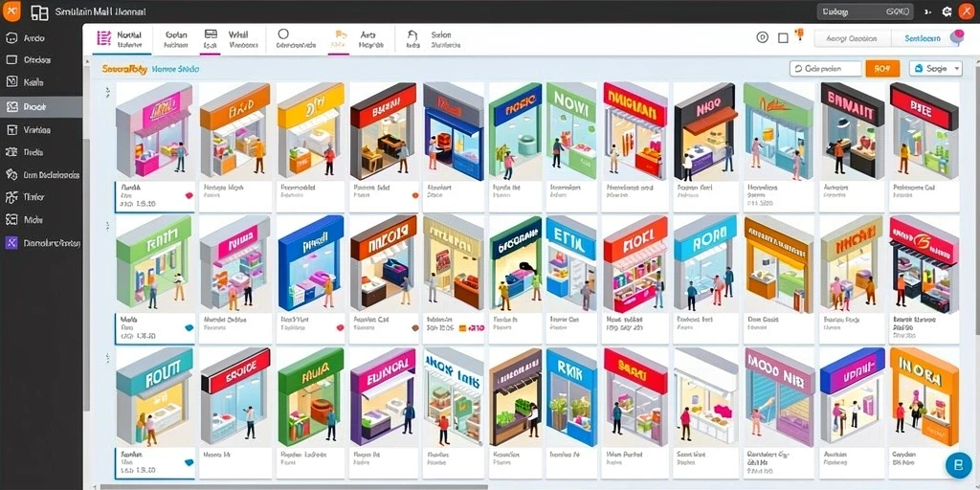
Task: Open the layout panels icon beside the title
Action: (x=39, y=13)
